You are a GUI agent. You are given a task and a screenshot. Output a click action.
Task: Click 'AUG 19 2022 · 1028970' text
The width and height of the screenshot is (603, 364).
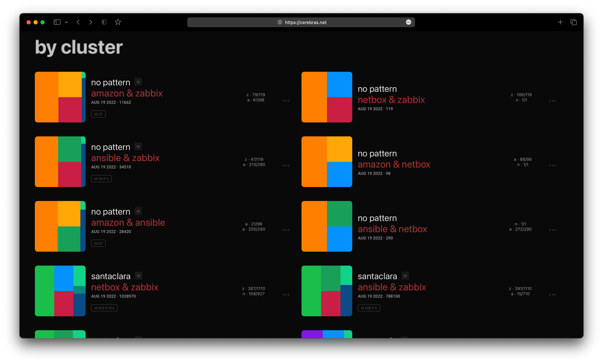(x=114, y=296)
